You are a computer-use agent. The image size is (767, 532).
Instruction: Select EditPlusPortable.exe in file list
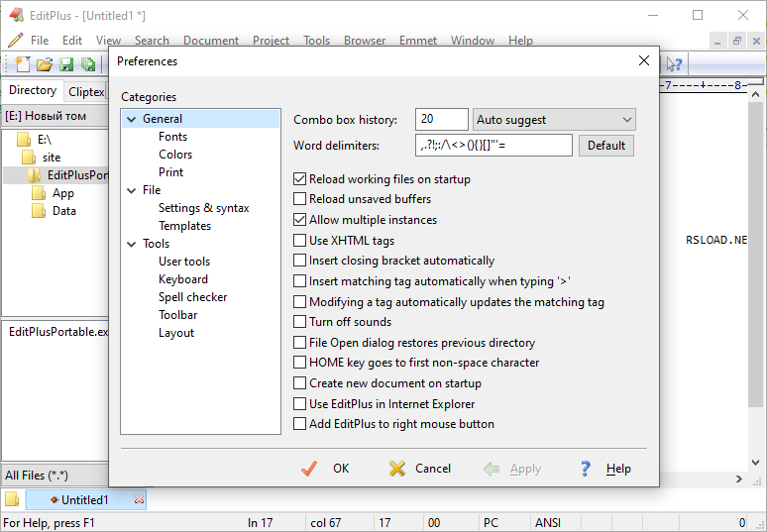tap(58, 332)
